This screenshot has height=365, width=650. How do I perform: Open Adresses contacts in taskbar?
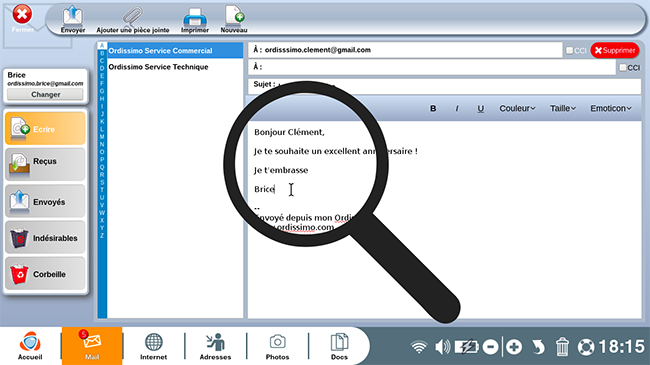215,346
